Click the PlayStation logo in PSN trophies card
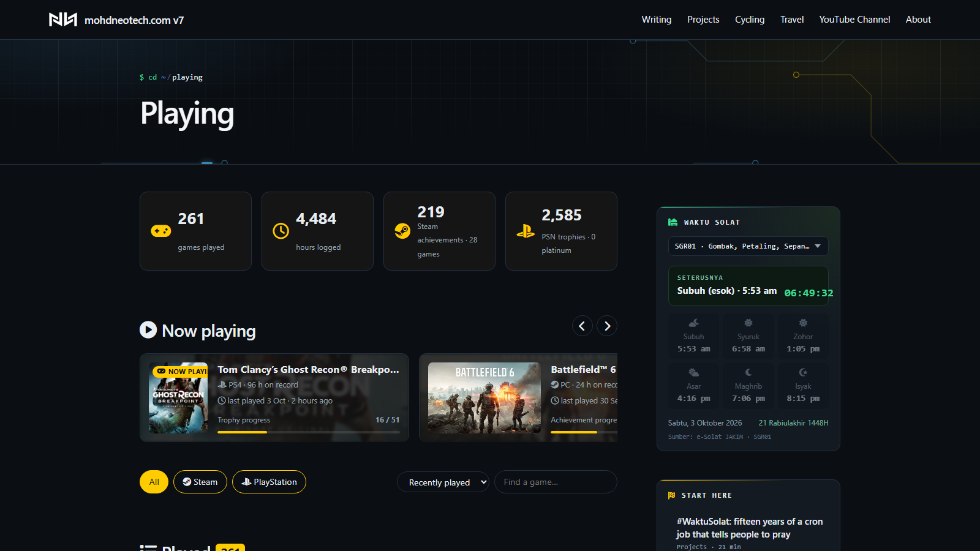Viewport: 980px width, 551px height. [x=526, y=231]
